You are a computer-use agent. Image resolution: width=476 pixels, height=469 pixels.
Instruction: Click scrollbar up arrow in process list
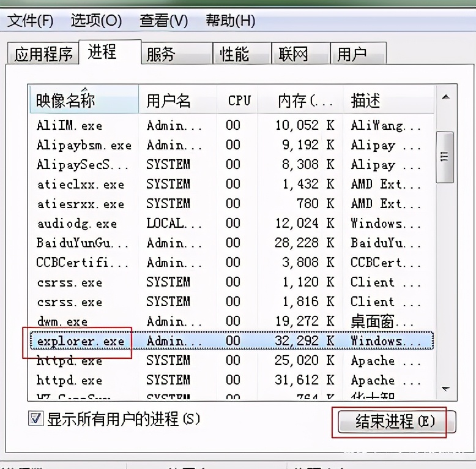pyautogui.click(x=445, y=97)
